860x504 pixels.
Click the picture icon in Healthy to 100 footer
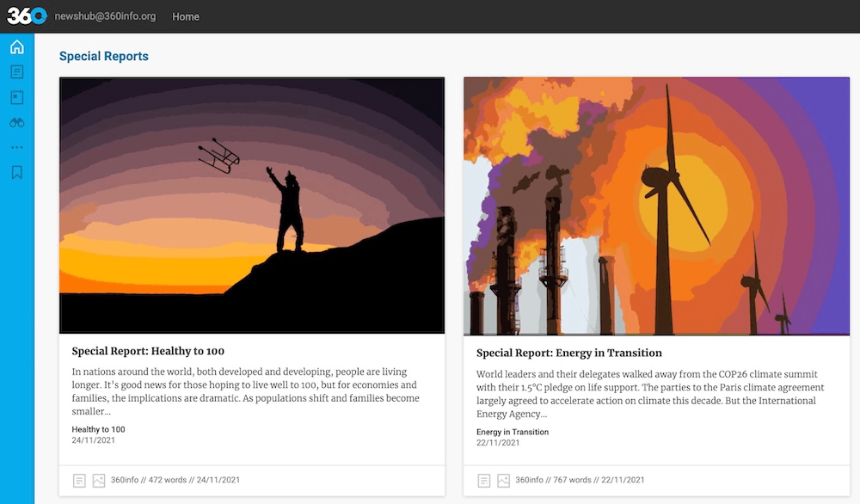pyautogui.click(x=98, y=481)
